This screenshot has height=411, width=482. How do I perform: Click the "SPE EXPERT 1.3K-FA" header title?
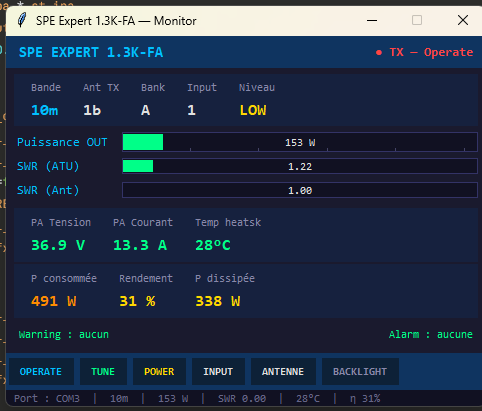click(91, 52)
